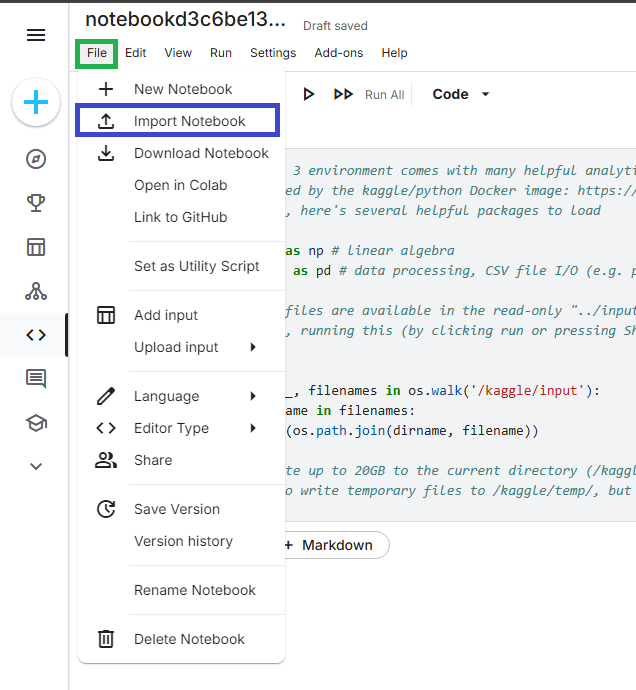Click the os.walk('/kaggle/input') code line
Image resolution: width=636 pixels, height=690 pixels.
pyautogui.click(x=442, y=390)
